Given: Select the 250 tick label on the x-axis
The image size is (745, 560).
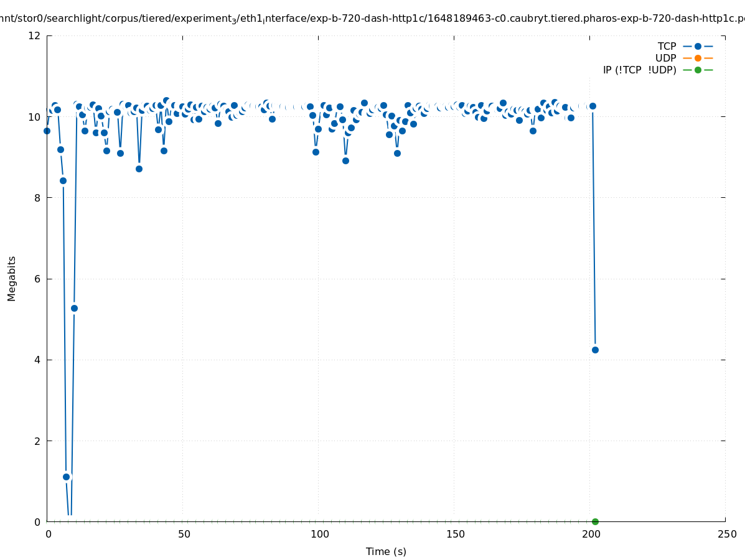Looking at the screenshot, I should click(x=726, y=534).
